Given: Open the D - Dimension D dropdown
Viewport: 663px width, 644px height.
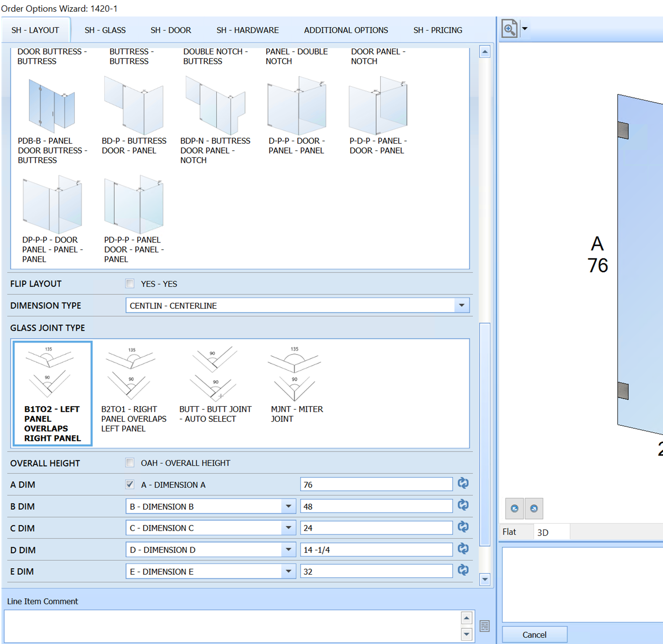Looking at the screenshot, I should [x=288, y=549].
